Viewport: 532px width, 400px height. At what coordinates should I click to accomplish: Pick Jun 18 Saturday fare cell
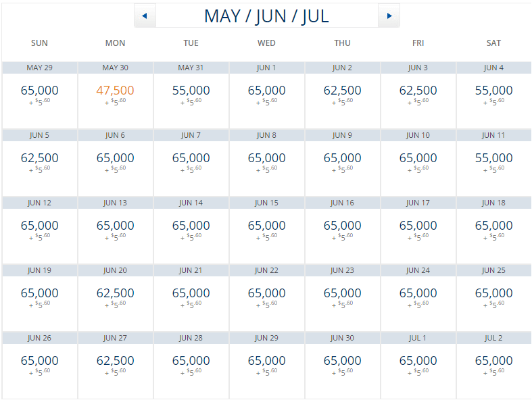(493, 230)
